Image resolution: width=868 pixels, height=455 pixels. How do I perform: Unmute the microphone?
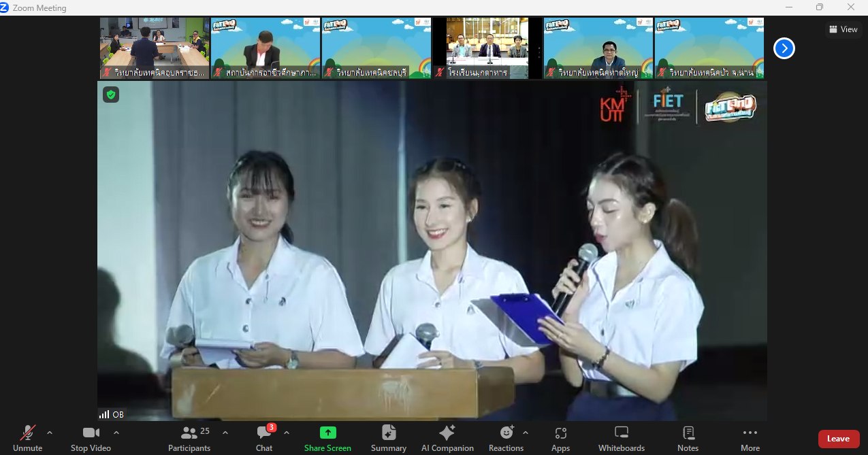(27, 438)
